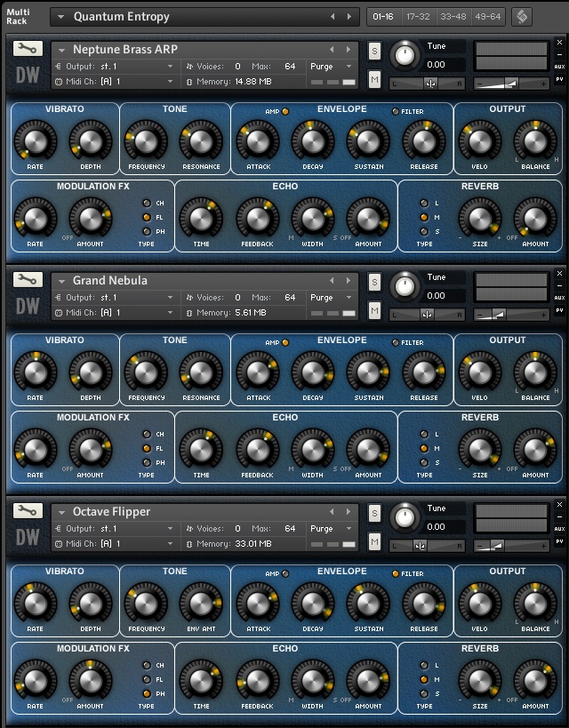Mute the Neptune Brass ARP instrument
This screenshot has height=728, width=569.
pyautogui.click(x=374, y=81)
